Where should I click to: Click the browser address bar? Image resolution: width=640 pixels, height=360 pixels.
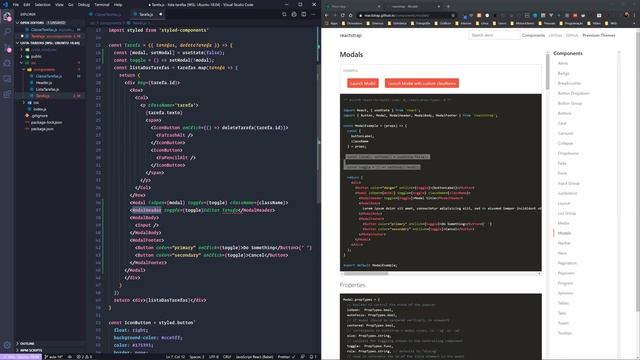[406, 15]
